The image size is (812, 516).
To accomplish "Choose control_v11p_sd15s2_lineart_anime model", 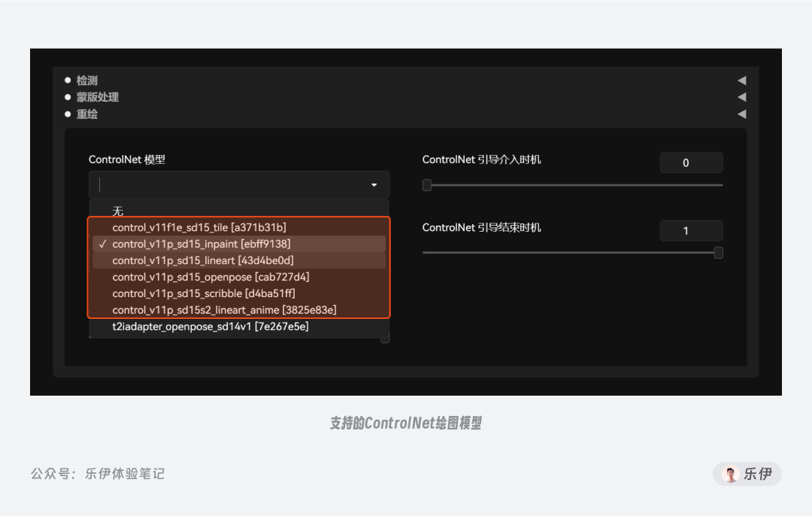I will 239,310.
